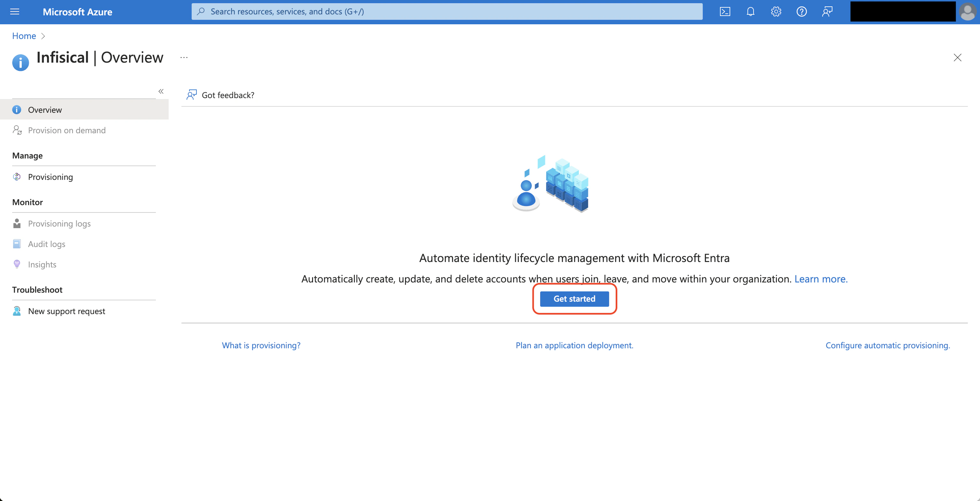980x501 pixels.
Task: Open the help question mark menu
Action: pos(801,12)
